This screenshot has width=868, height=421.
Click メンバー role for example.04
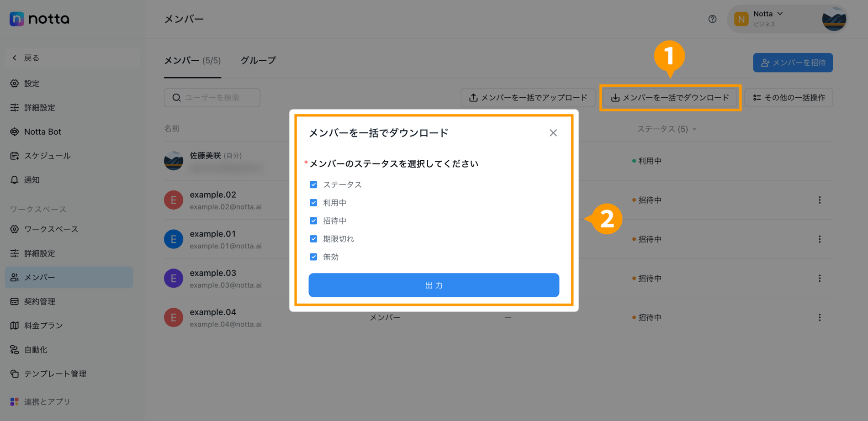click(x=385, y=317)
